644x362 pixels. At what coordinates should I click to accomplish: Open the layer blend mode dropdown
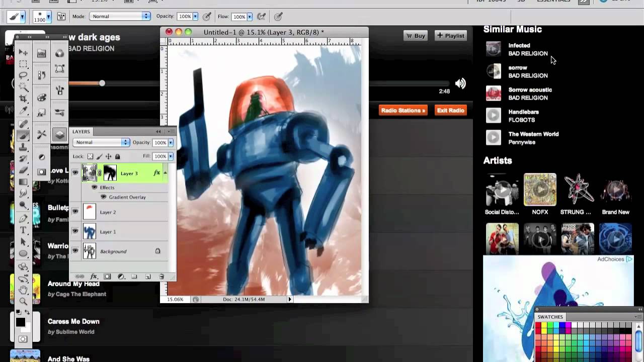pos(101,142)
